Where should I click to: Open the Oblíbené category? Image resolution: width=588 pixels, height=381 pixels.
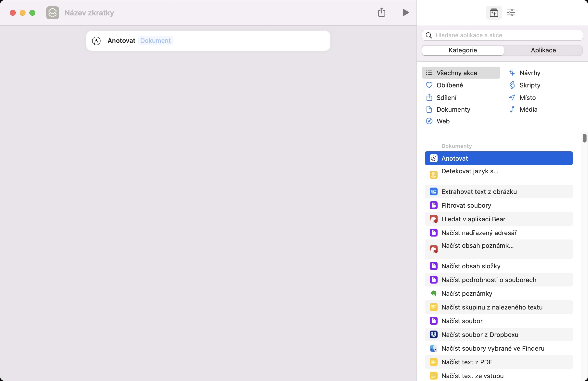coord(449,85)
